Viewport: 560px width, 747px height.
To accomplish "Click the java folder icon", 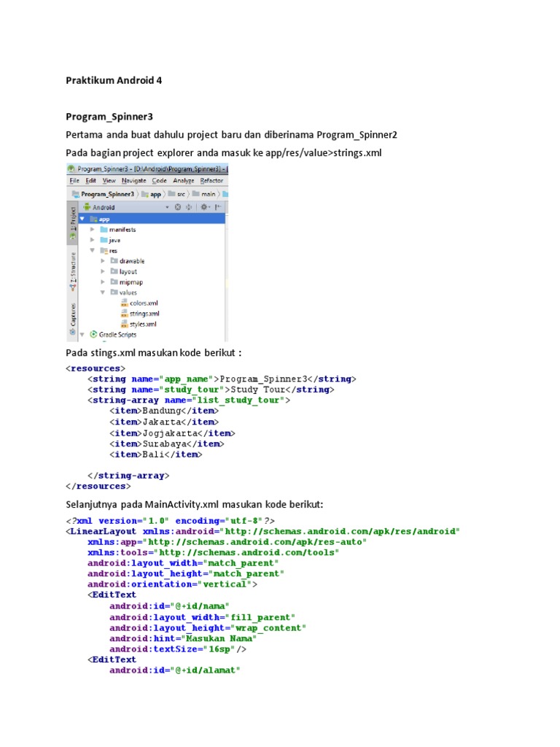I will coord(104,239).
